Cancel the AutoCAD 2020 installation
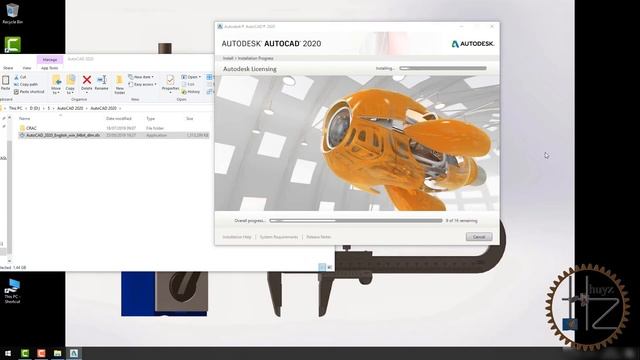 (479, 237)
